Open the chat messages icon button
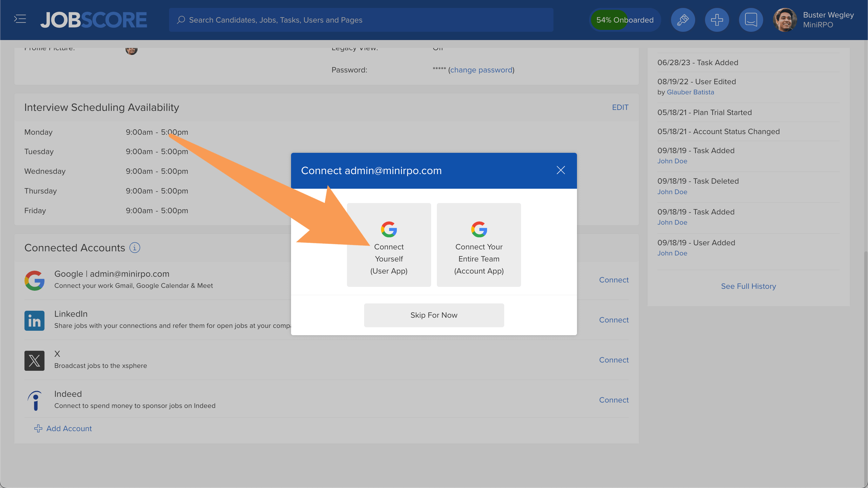This screenshot has width=868, height=488. click(x=751, y=20)
